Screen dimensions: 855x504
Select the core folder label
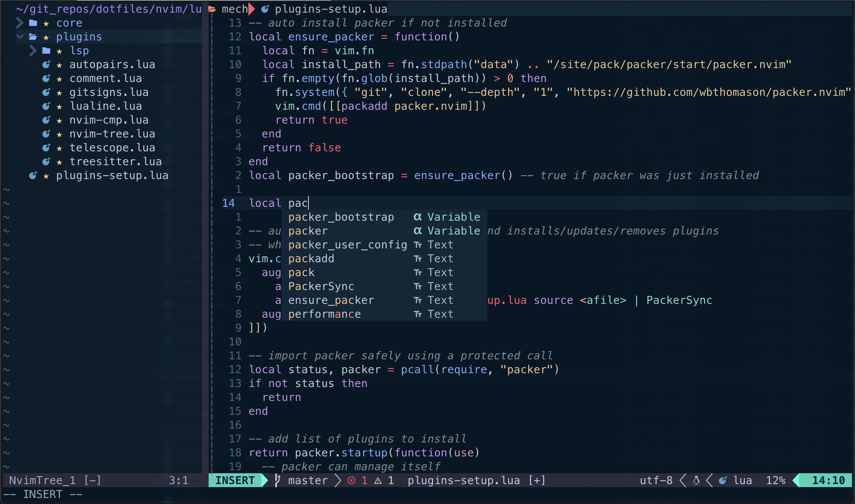pyautogui.click(x=69, y=23)
